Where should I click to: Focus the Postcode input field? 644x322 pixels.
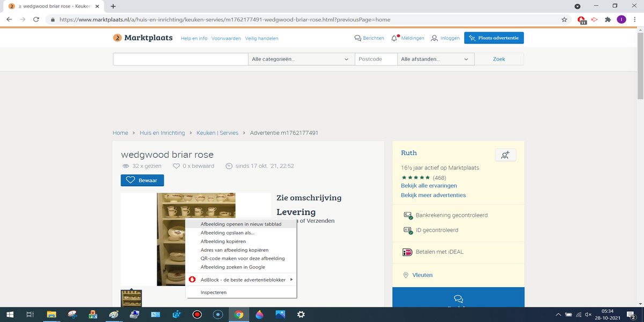pyautogui.click(x=376, y=59)
